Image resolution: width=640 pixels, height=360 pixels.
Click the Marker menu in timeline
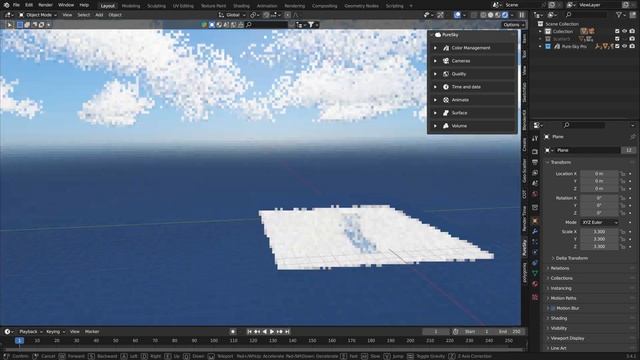[92, 332]
